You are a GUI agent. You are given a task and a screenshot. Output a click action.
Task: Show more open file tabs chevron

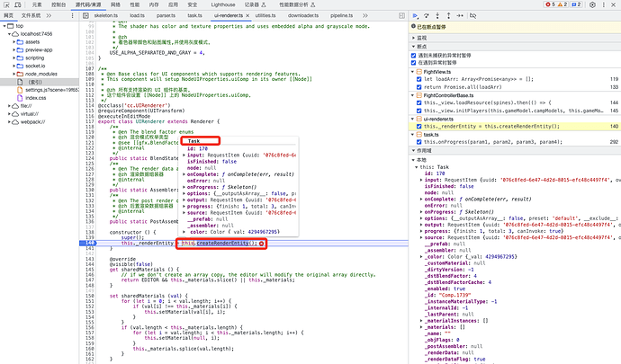365,15
